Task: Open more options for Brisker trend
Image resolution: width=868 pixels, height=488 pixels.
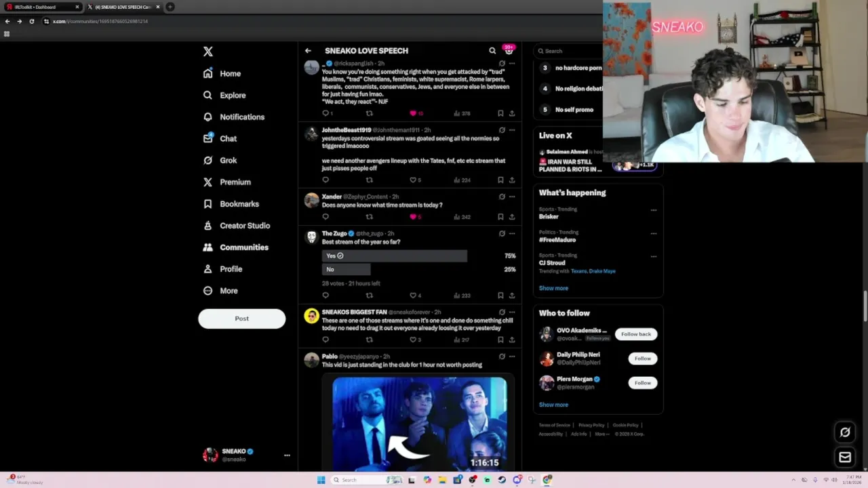Action: 654,210
